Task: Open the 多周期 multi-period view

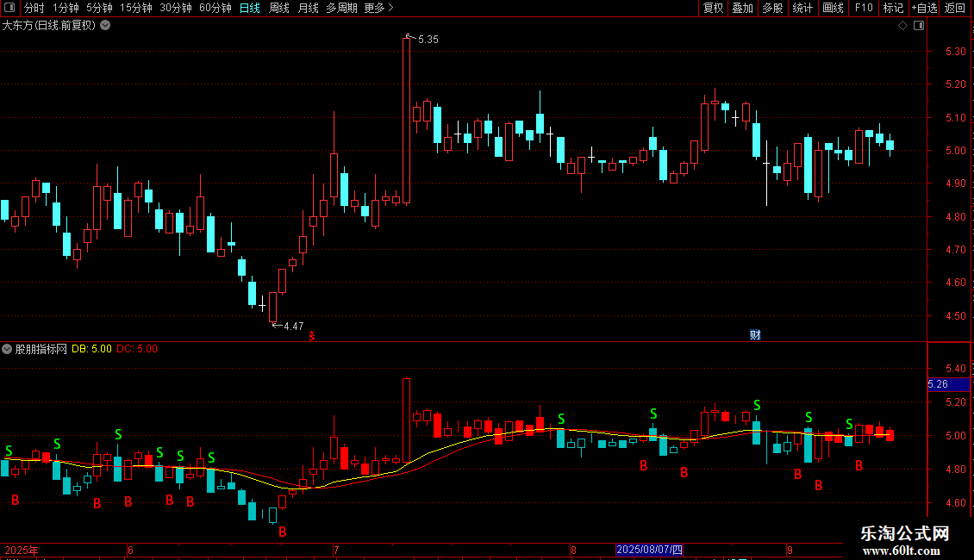Action: [x=341, y=8]
